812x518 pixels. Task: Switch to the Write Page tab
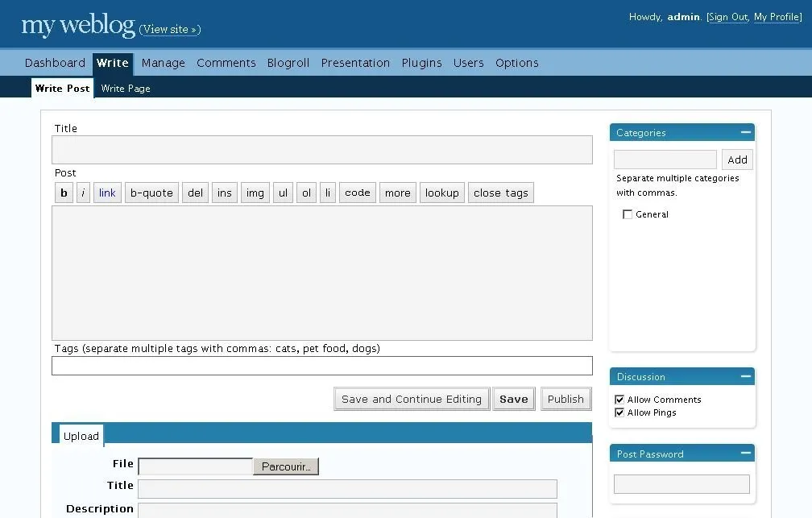tap(125, 89)
